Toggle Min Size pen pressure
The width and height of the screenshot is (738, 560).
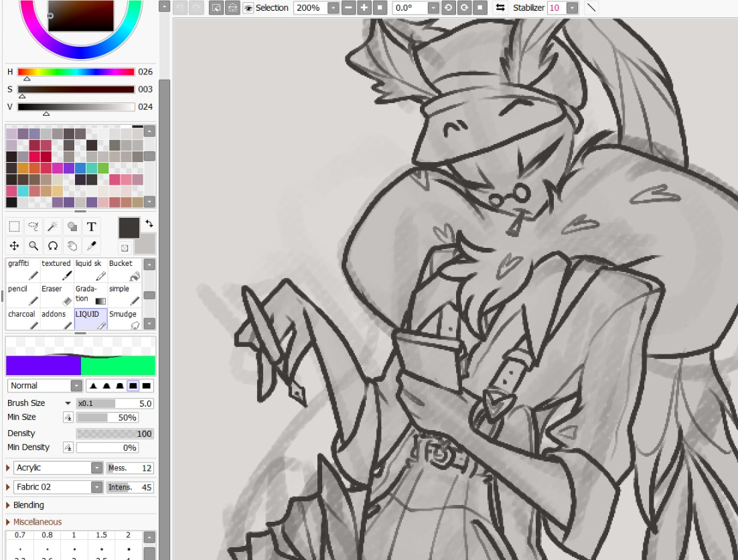pos(68,417)
